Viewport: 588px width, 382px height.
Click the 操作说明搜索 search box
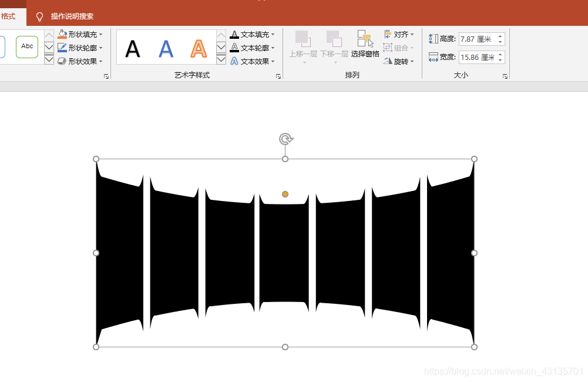click(72, 16)
